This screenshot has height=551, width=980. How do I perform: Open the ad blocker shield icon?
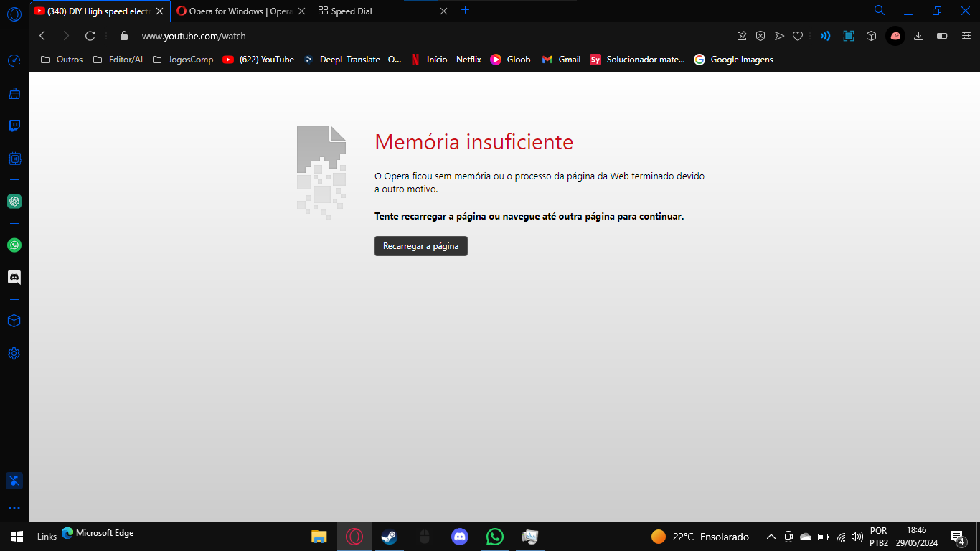760,36
